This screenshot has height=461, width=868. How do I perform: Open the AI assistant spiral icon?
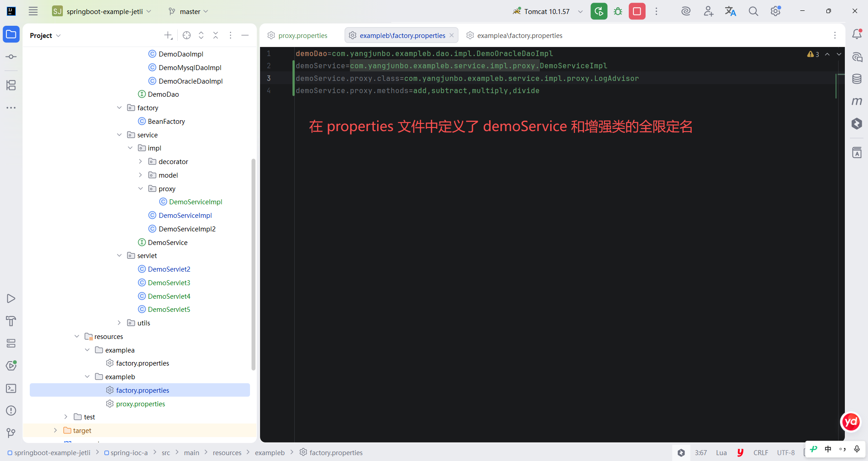click(x=686, y=11)
